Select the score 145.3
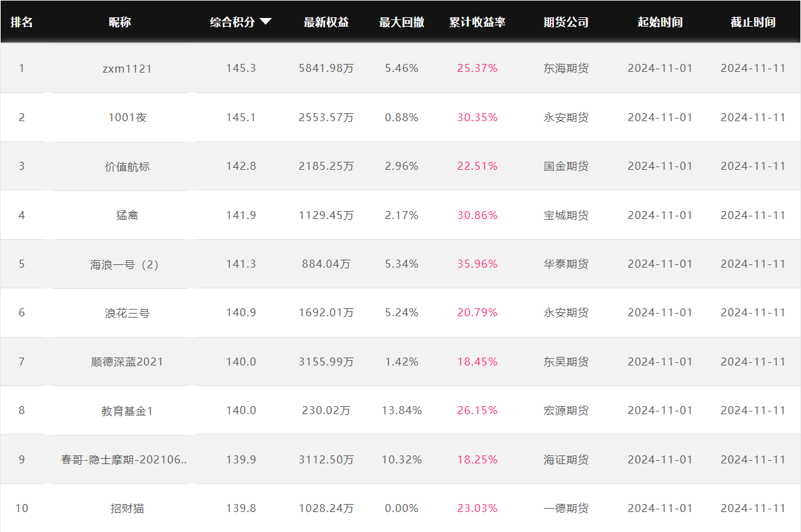The image size is (801, 532). [x=241, y=68]
